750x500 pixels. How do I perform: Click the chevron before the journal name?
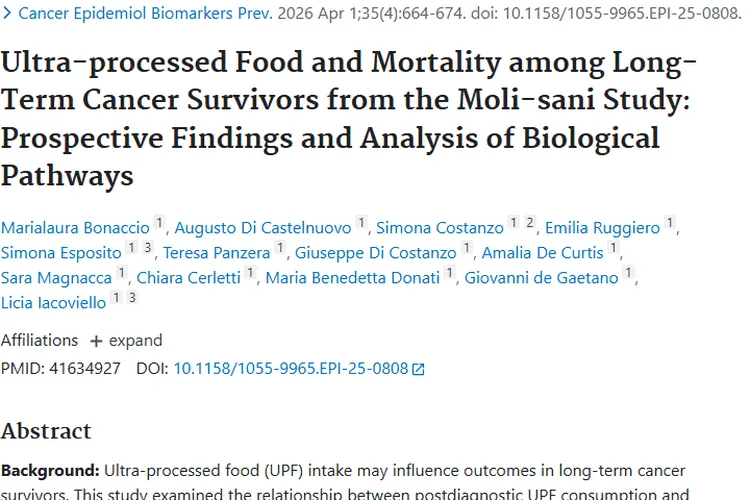tap(7, 14)
